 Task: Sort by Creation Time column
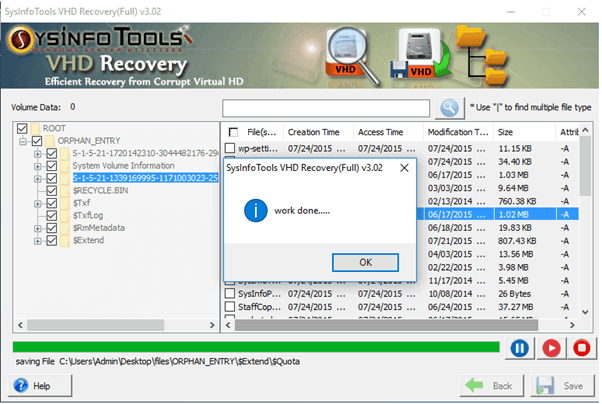click(x=318, y=132)
